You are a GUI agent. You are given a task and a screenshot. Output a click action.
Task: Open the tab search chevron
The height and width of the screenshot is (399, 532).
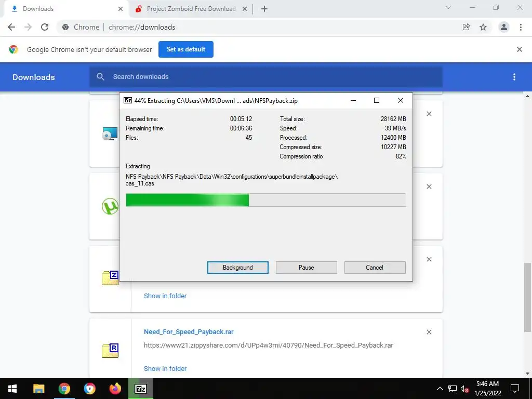[448, 7]
